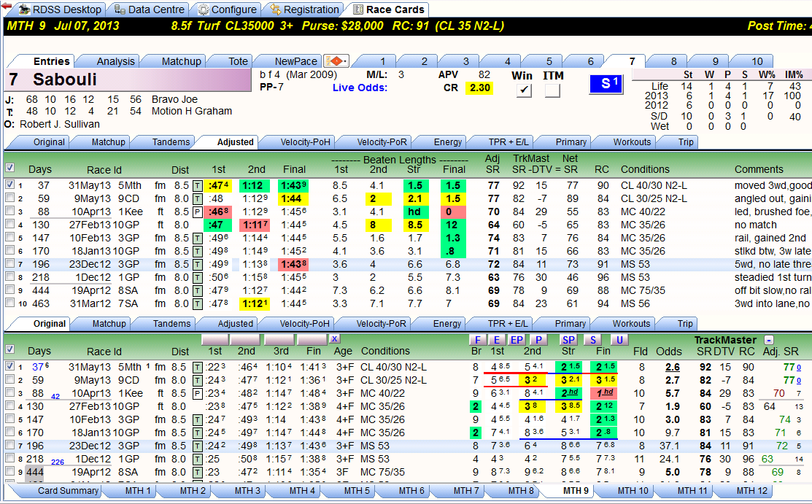Click the P marker in upper 10Apr13 1Kee row
Viewport: 812px width, 504px height.
(x=197, y=212)
